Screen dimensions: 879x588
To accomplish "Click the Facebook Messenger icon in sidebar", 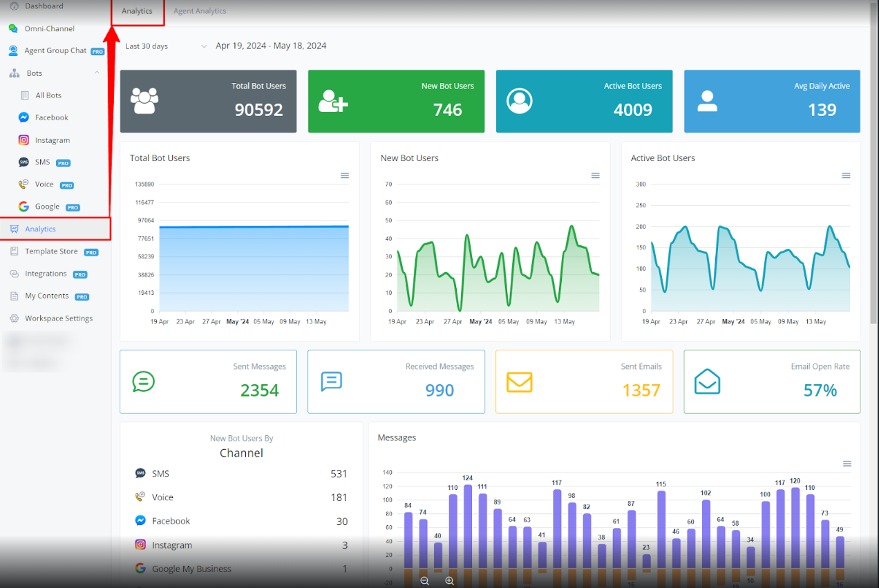I will point(23,117).
